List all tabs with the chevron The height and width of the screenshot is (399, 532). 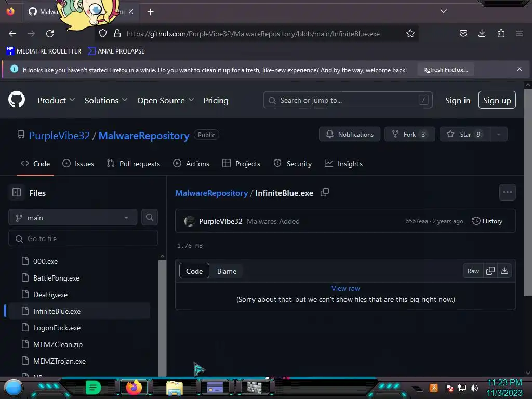[x=444, y=11]
